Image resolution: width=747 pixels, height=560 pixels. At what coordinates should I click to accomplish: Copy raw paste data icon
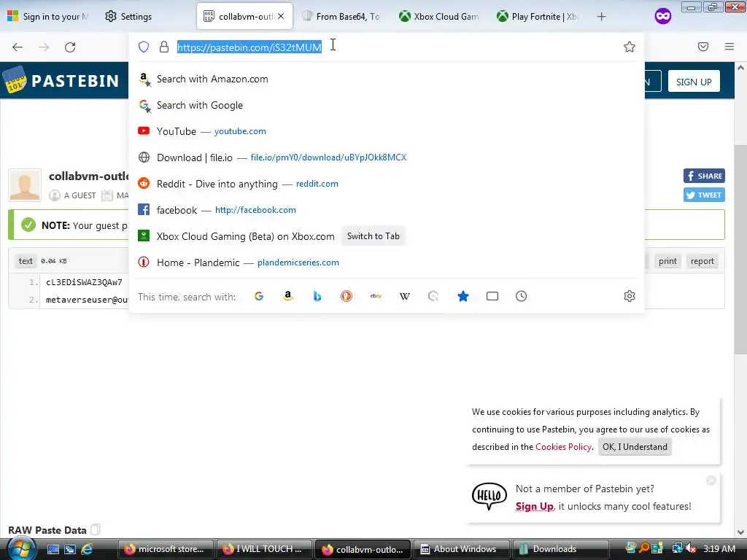click(x=96, y=529)
